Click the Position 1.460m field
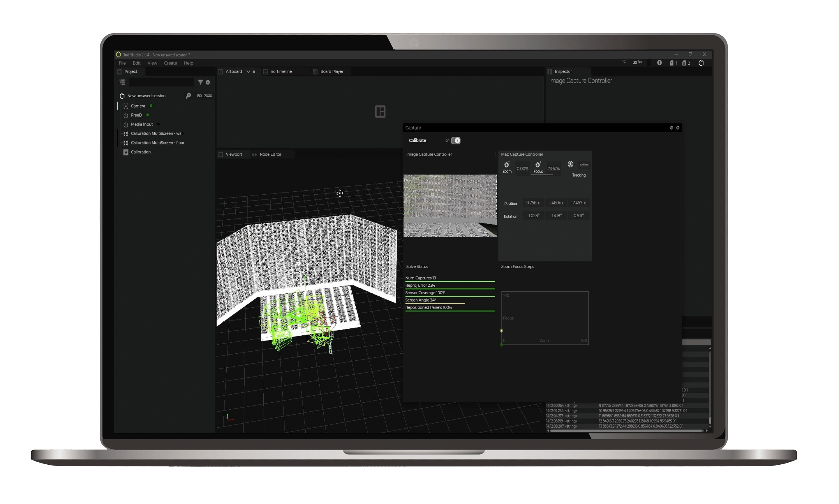This screenshot has height=504, width=839. point(556,203)
